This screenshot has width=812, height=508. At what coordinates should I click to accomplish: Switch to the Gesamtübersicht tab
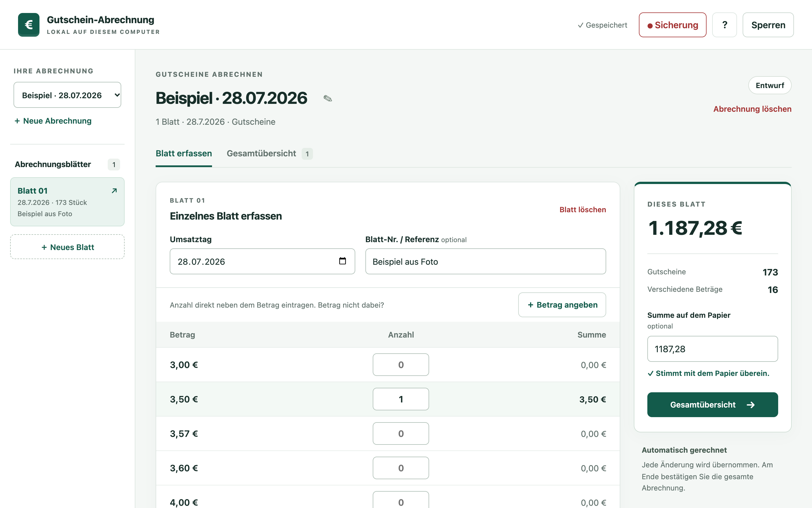pos(270,154)
